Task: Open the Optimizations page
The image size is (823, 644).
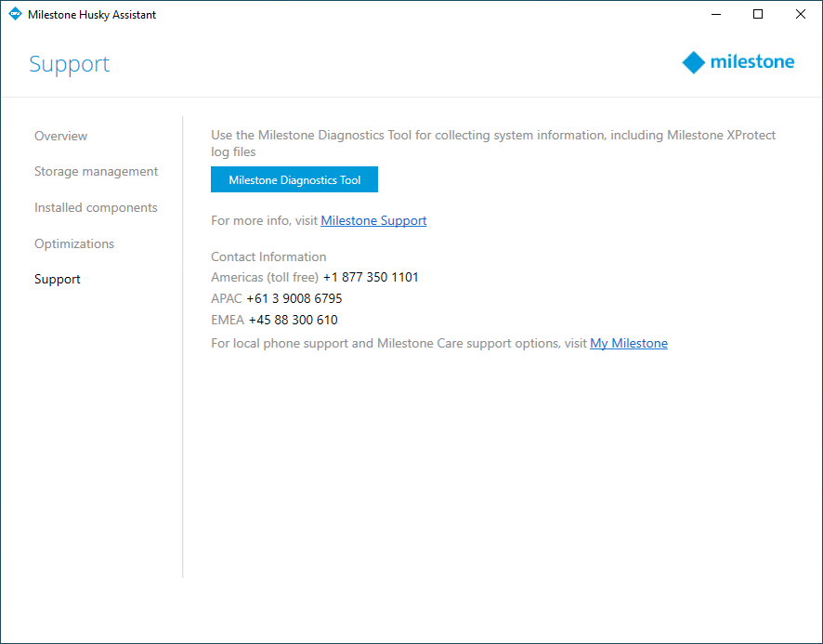Action: (74, 243)
